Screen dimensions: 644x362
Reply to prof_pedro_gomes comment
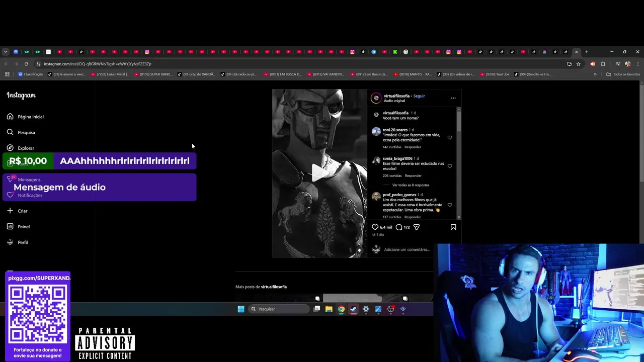point(413,217)
